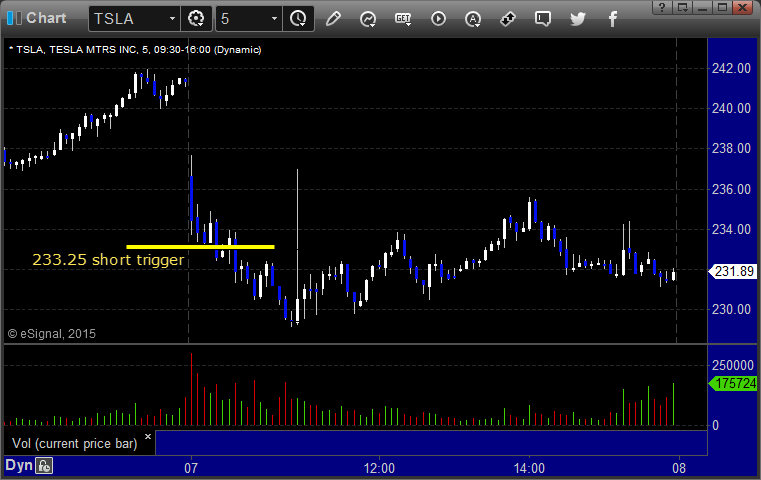Click the 12:00 time axis label

pos(379,468)
